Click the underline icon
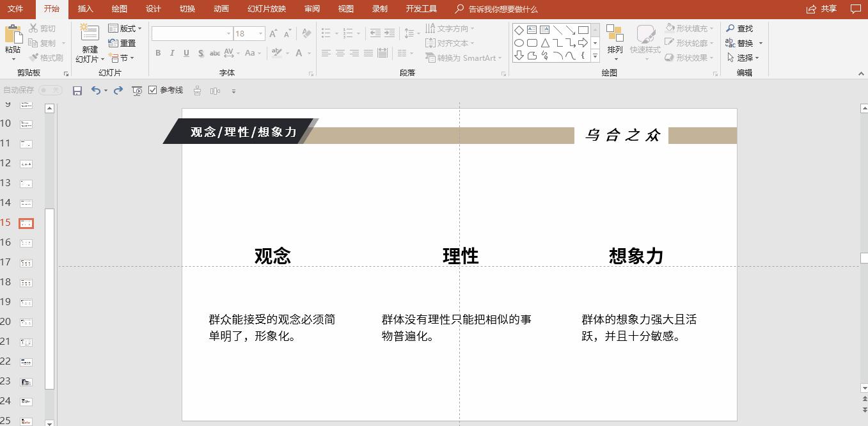The image size is (868, 426). point(185,54)
